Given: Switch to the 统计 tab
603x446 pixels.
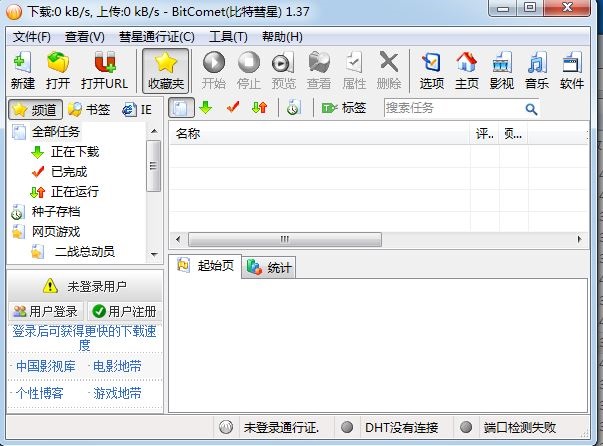Looking at the screenshot, I should pos(270,267).
